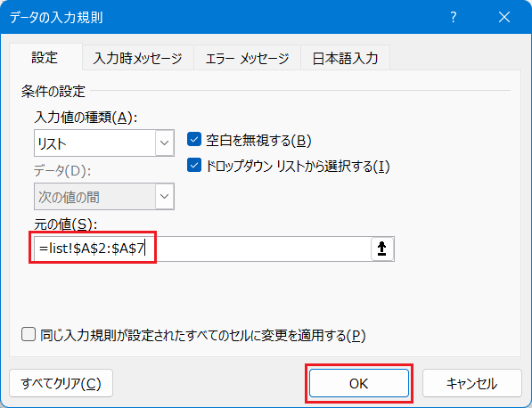Screen dimensions: 532x408
Task: Click the OK button
Action: click(358, 383)
